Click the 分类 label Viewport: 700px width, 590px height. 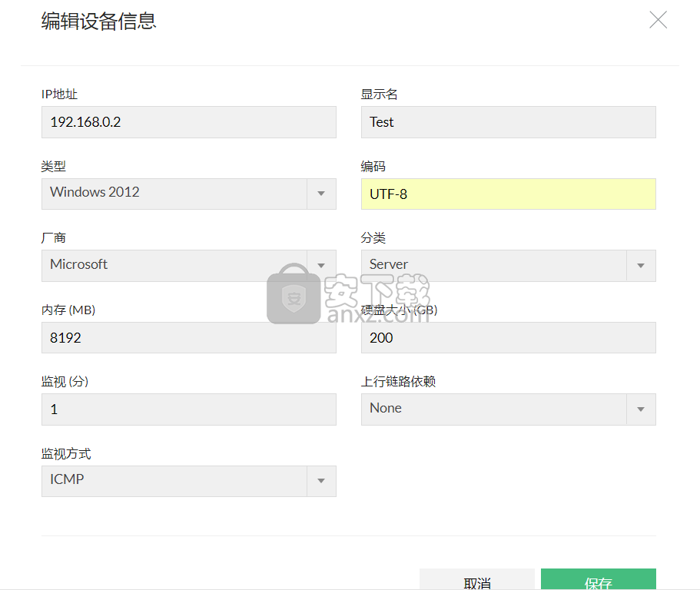373,238
